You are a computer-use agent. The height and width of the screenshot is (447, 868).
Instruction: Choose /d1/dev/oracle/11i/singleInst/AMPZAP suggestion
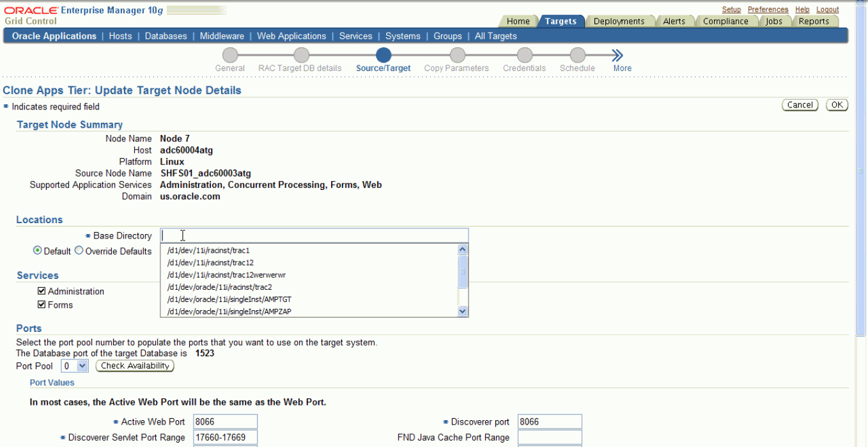[x=309, y=311]
